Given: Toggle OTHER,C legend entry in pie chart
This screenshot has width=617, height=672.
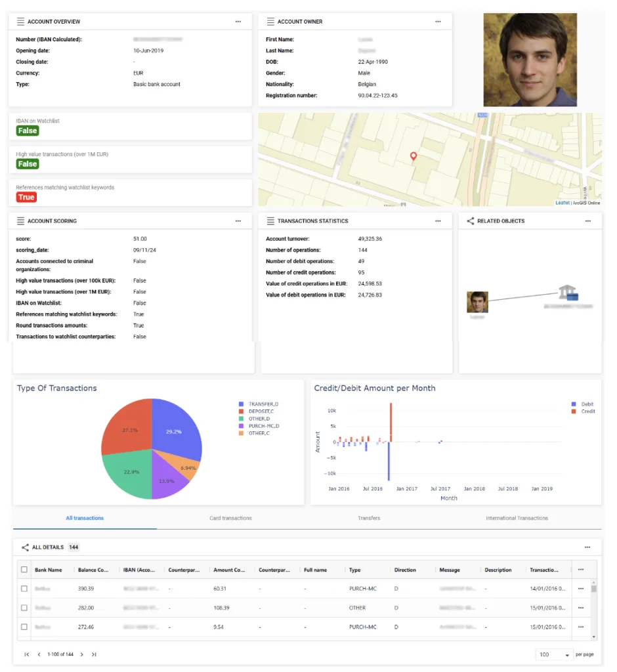Looking at the screenshot, I should 254,433.
